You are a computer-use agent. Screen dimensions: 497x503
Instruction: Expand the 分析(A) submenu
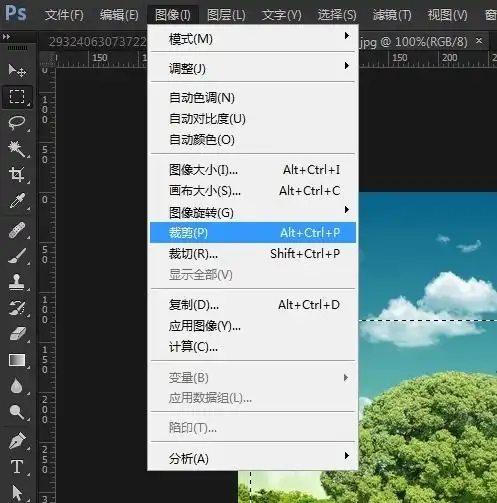point(253,458)
